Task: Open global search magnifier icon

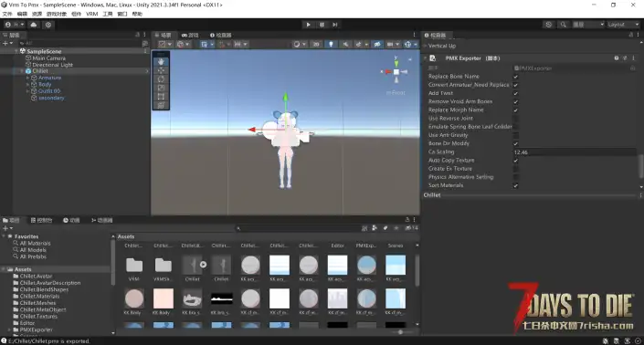Action: tap(563, 25)
